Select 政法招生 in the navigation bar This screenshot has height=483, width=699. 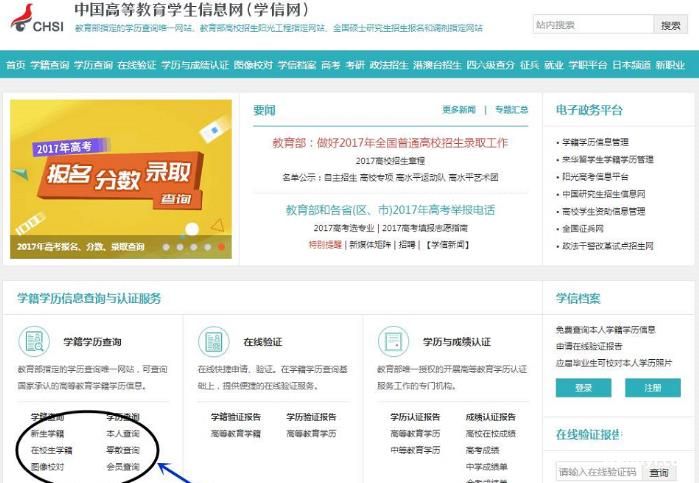pos(389,65)
